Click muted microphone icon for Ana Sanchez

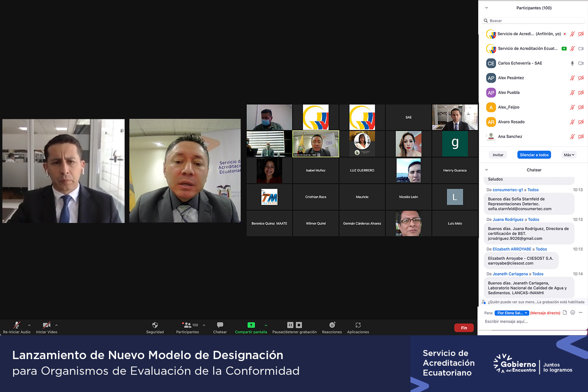click(572, 136)
